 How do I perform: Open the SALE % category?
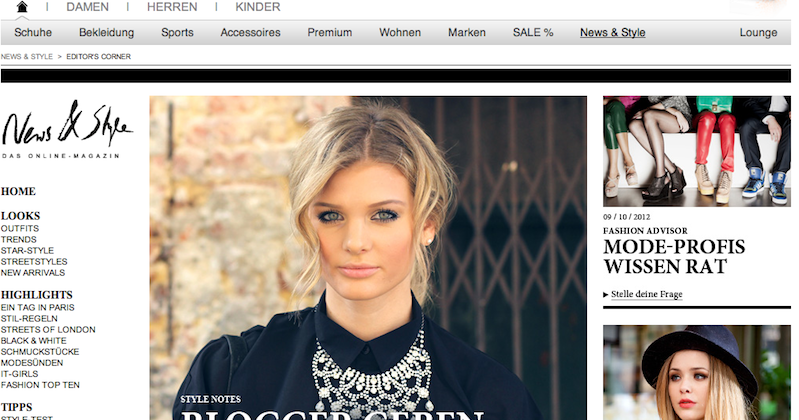(533, 33)
